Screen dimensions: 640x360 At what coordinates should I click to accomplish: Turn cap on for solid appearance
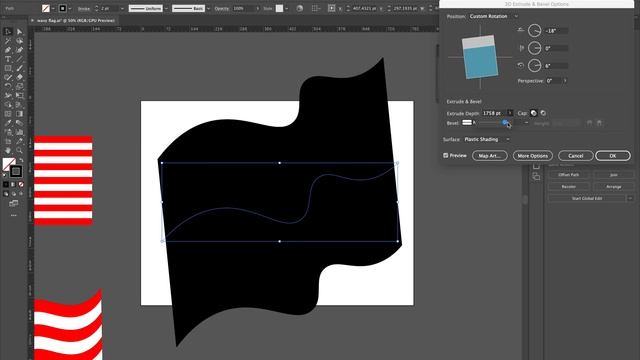(x=533, y=113)
